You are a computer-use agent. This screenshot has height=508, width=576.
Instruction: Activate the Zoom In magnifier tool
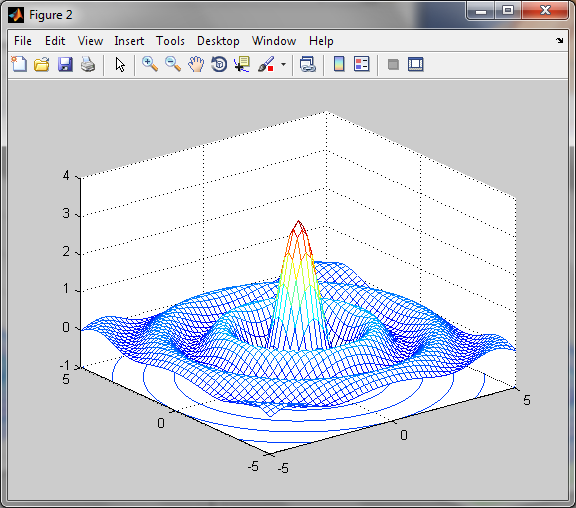[x=150, y=64]
